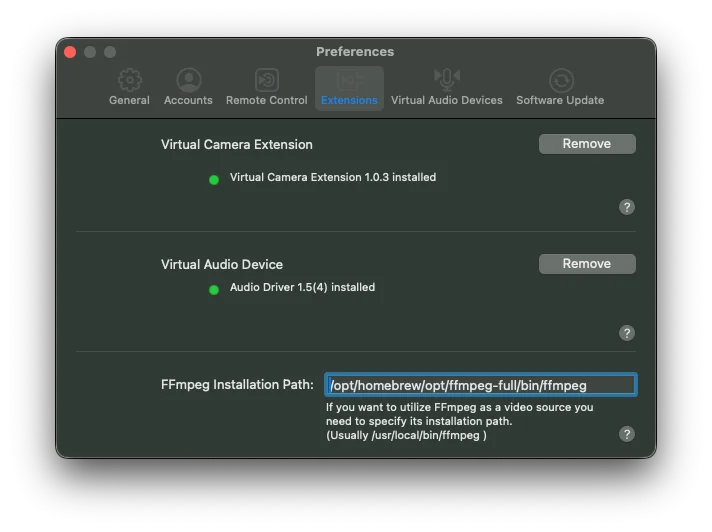Click the 'Audio Driver 1.5(4) installed' status text
Viewport: 712px width, 532px height.
(302, 287)
